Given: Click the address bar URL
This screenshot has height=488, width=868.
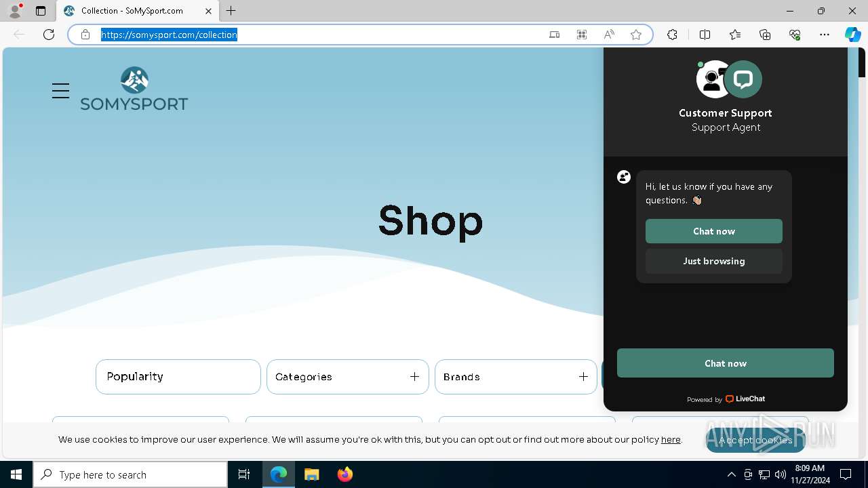Looking at the screenshot, I should 169,35.
